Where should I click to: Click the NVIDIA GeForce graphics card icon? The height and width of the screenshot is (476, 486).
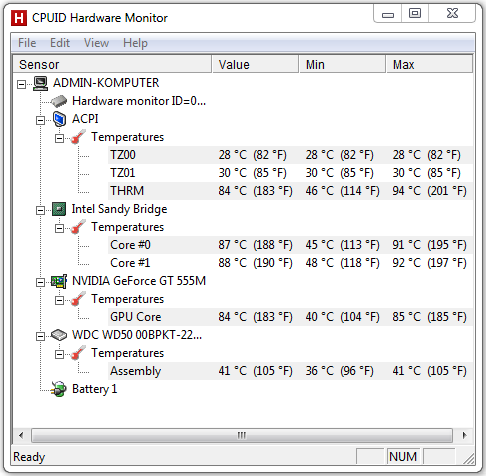[x=59, y=281]
